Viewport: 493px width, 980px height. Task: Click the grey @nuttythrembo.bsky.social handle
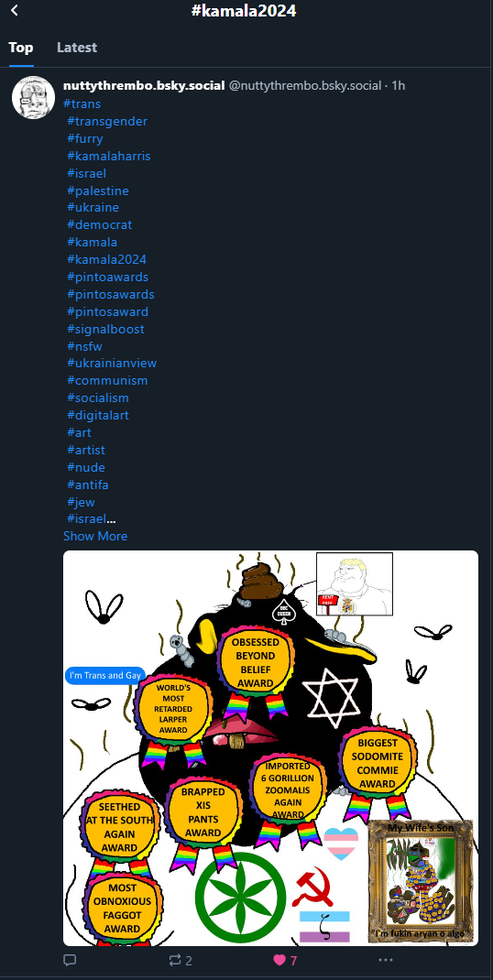305,85
